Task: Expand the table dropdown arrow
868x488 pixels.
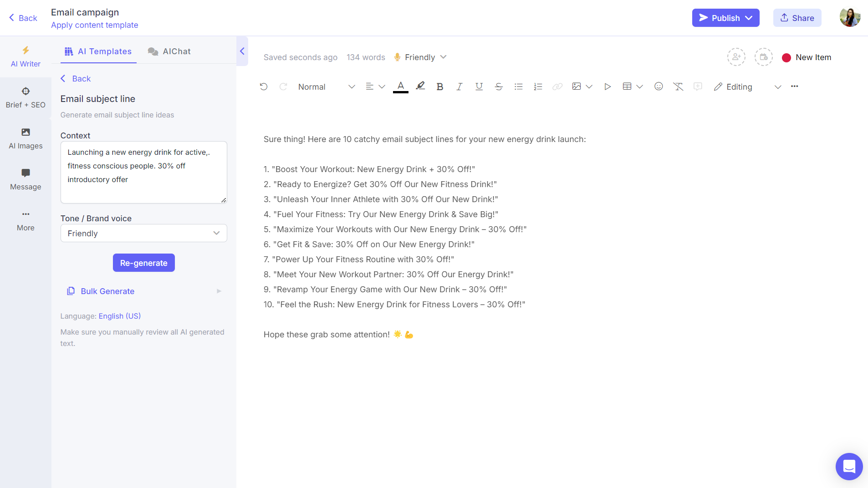Action: point(640,86)
